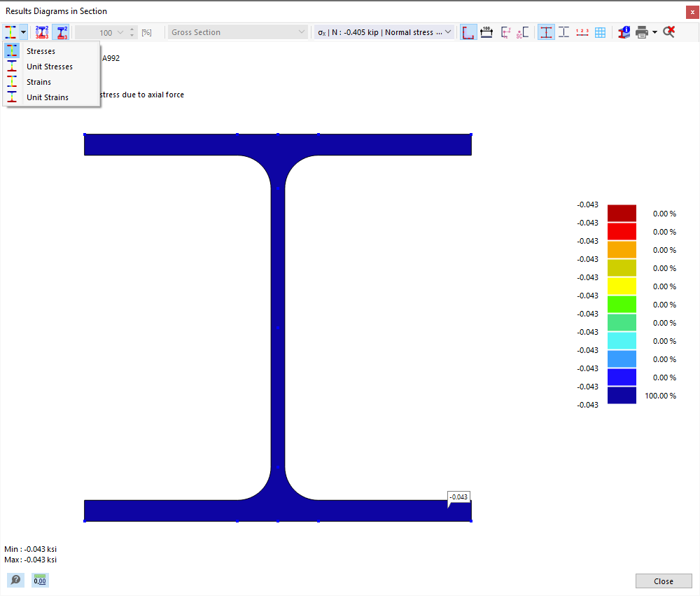The width and height of the screenshot is (700, 596).
Task: Click the Close button
Action: (x=664, y=581)
